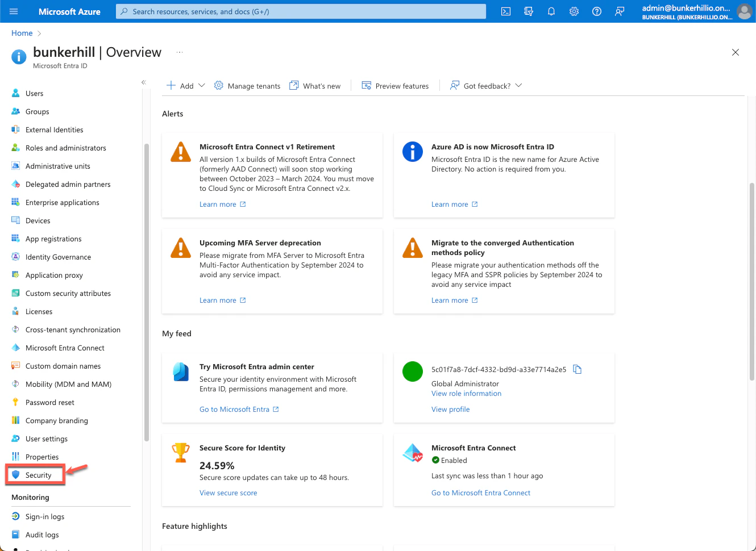Click the Licenses icon in sidebar

point(16,311)
